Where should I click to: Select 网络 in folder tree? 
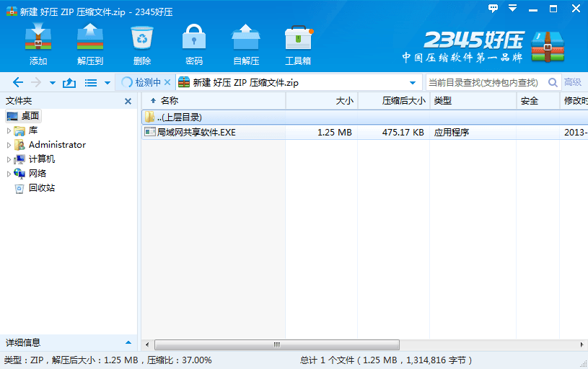(38, 173)
